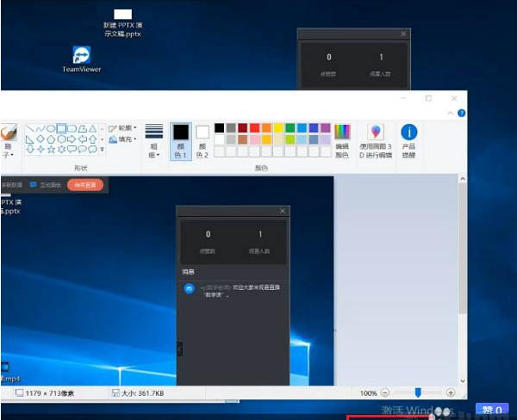Click the zoom slider handle

(x=418, y=392)
